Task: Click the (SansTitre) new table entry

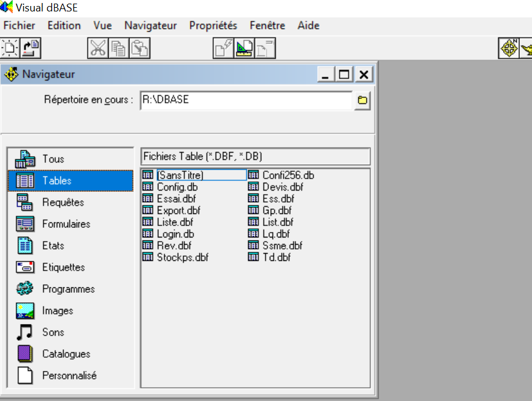Action: pyautogui.click(x=180, y=176)
